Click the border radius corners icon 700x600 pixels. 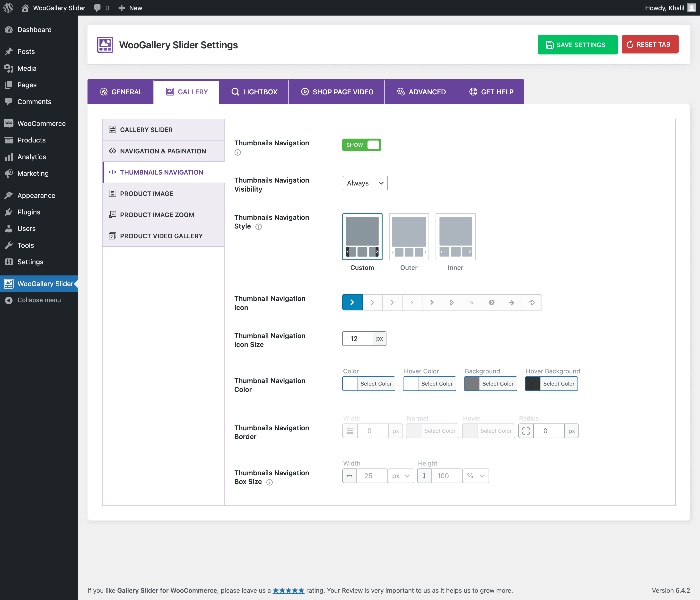[x=526, y=431]
